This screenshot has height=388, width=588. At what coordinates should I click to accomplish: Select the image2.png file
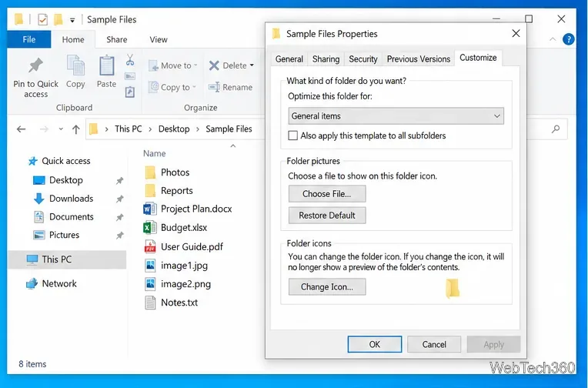(178, 284)
